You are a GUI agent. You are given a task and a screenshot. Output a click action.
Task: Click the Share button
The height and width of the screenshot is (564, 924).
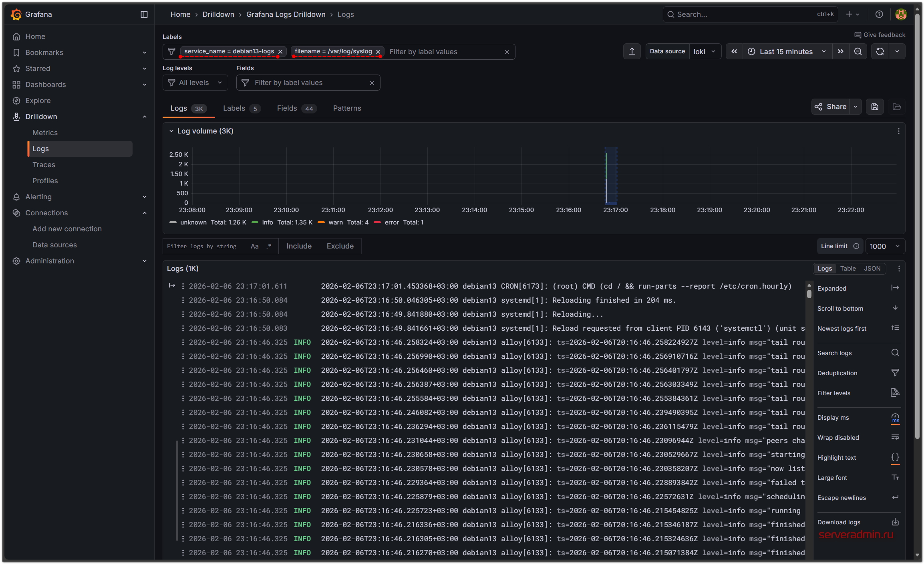pos(831,107)
